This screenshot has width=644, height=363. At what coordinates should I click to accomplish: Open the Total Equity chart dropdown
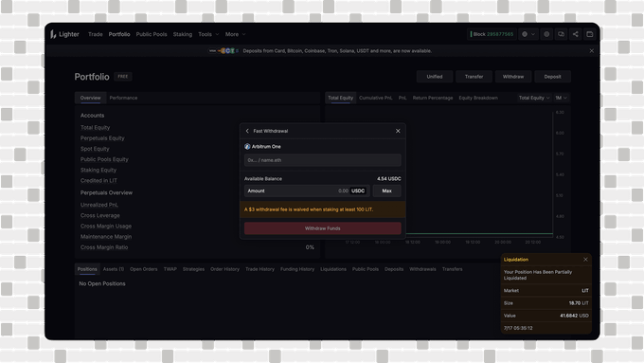tap(534, 98)
